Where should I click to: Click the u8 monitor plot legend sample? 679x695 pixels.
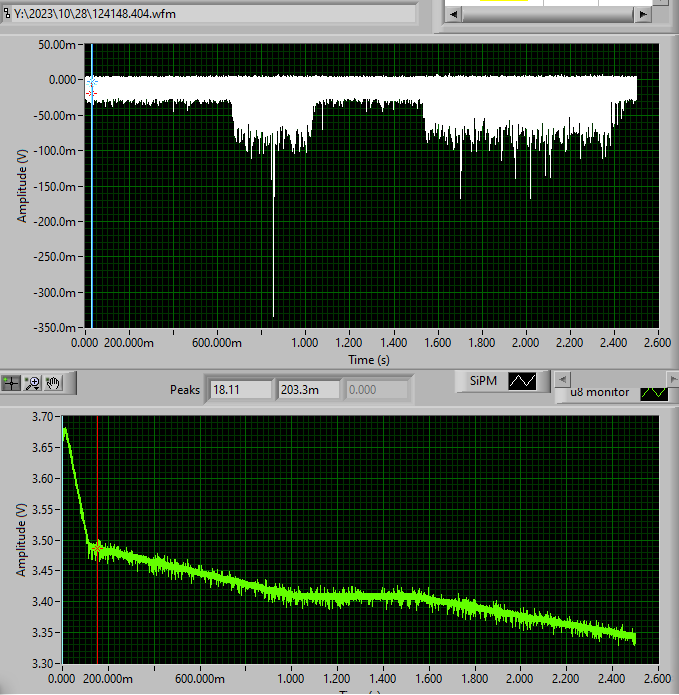point(654,393)
